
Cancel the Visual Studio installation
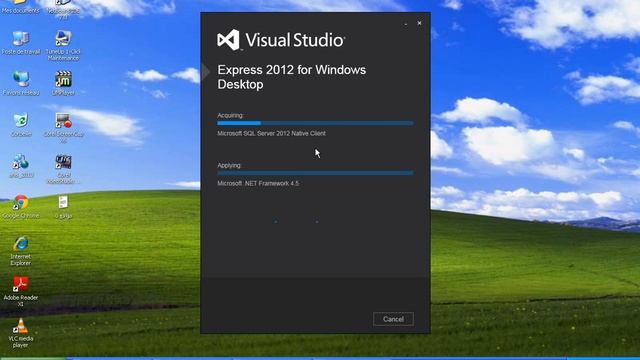click(x=393, y=319)
